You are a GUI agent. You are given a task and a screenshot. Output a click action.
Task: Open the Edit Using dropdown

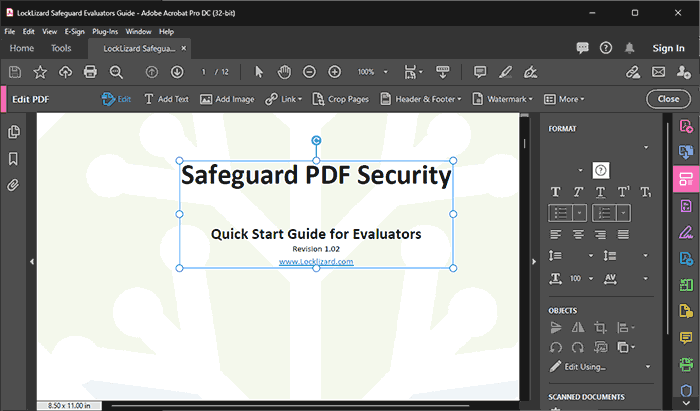[647, 367]
